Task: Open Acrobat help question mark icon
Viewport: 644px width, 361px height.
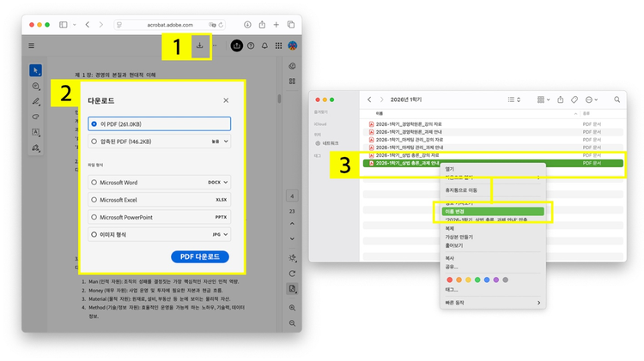Action: tap(251, 45)
